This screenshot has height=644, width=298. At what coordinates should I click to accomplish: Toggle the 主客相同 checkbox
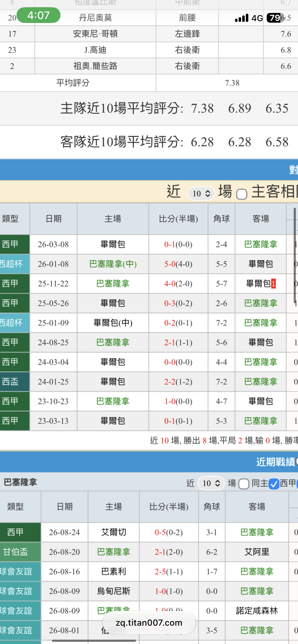(x=242, y=194)
